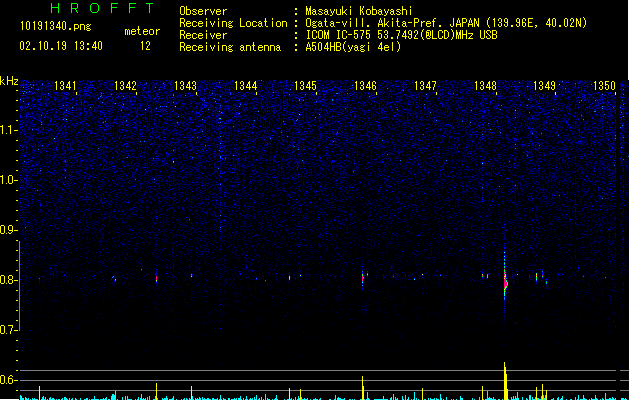Click the antenna A504HB(yagi 4el) text
This screenshot has height=400, width=629.
tap(353, 47)
